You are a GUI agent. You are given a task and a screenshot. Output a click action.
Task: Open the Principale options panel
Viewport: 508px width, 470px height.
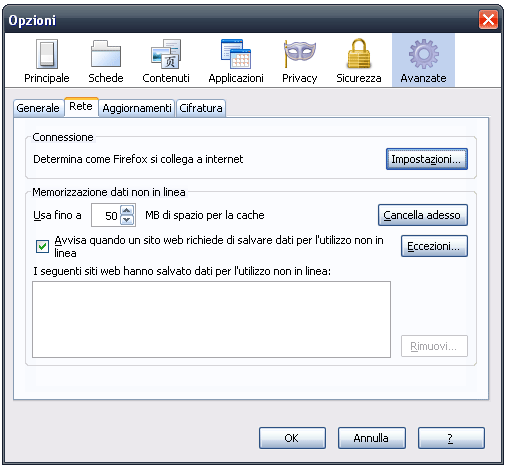[47, 61]
